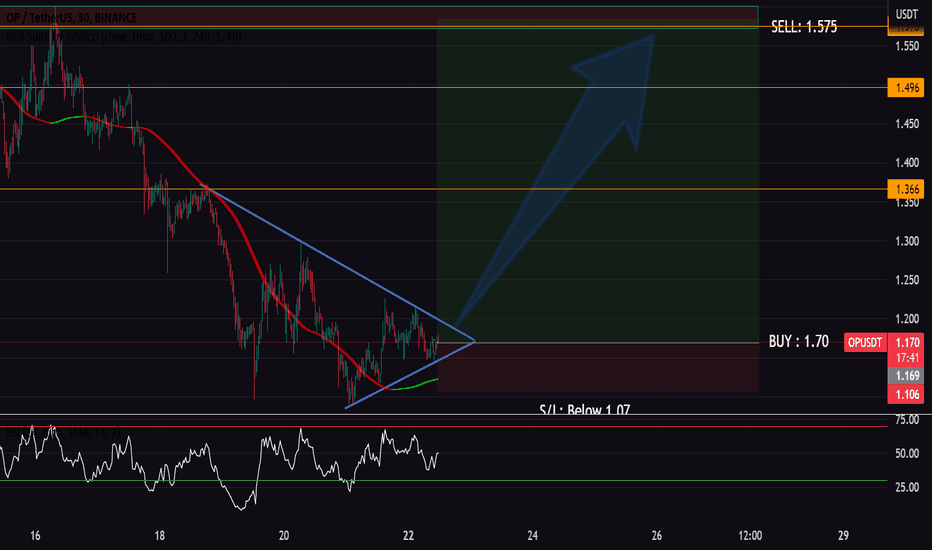The width and height of the screenshot is (932, 550).
Task: Click the red OPUSDT symbol tag
Action: coord(865,342)
